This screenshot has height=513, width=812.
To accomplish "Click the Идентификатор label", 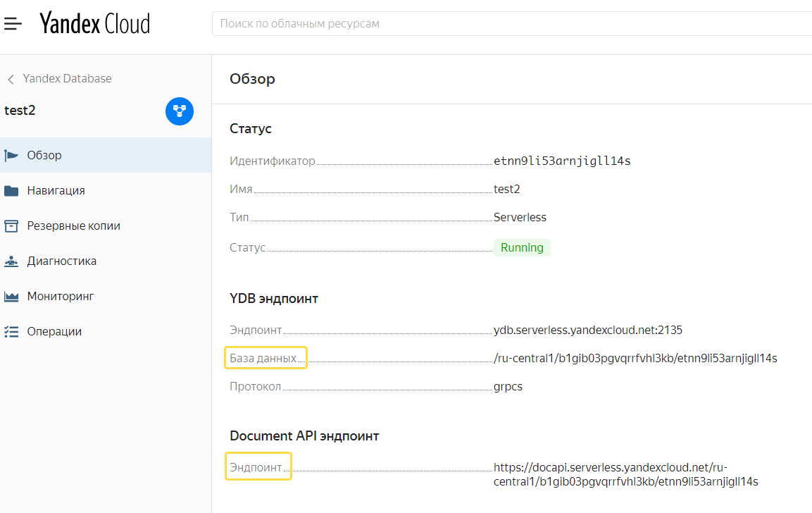I will point(273,161).
